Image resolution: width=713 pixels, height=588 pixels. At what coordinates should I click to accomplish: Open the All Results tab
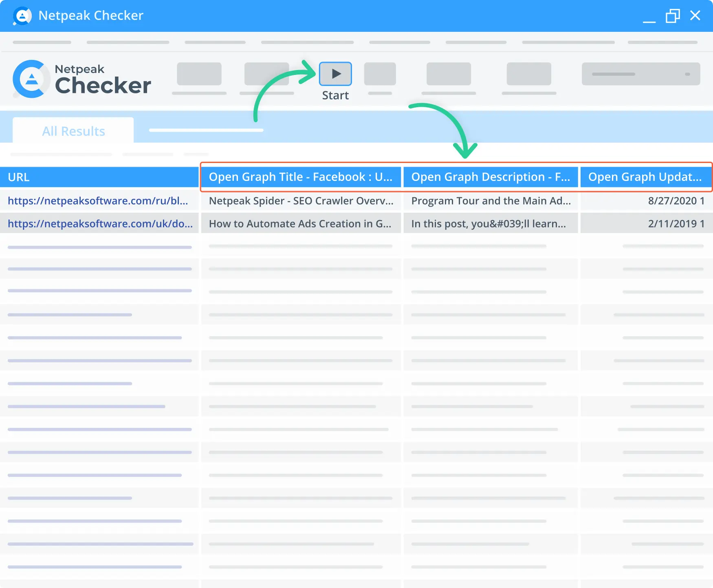pos(73,131)
